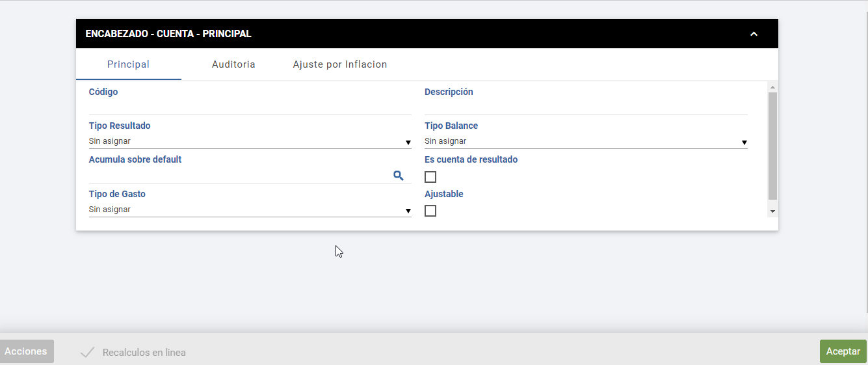Click the magnifier search icon in Acumula sobre default

[x=398, y=175]
